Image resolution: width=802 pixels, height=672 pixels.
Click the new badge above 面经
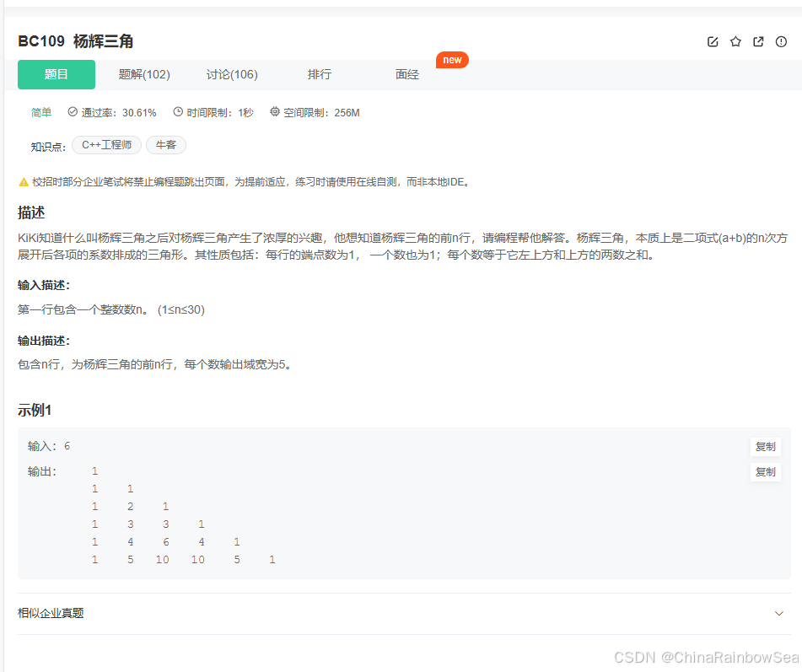click(452, 61)
